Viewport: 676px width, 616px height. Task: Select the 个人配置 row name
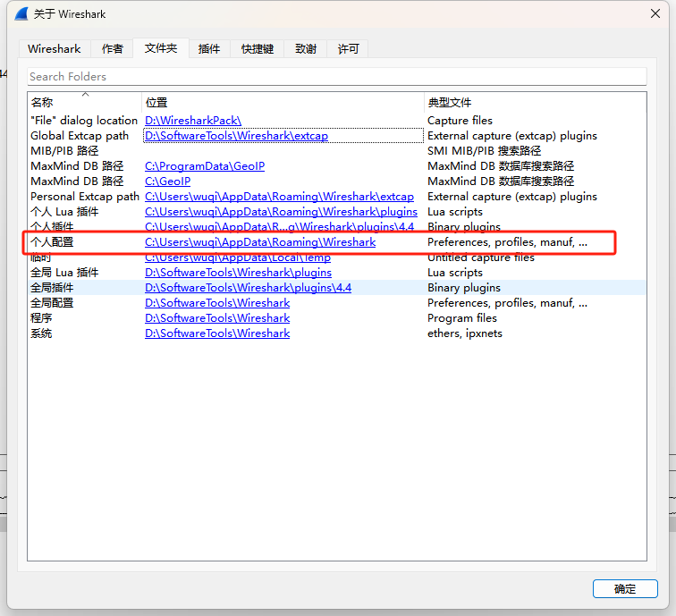pyautogui.click(x=52, y=242)
